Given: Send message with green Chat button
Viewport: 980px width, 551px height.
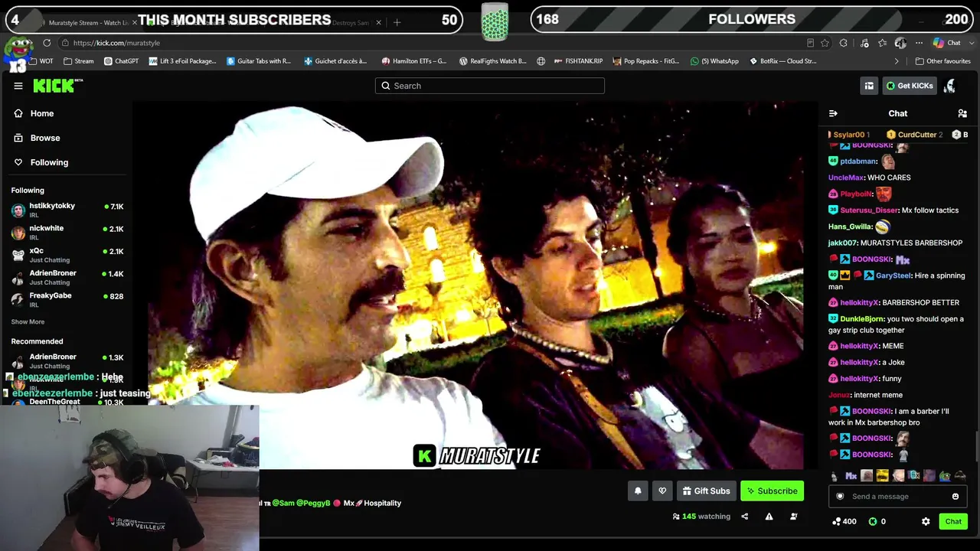Looking at the screenshot, I should pyautogui.click(x=953, y=522).
